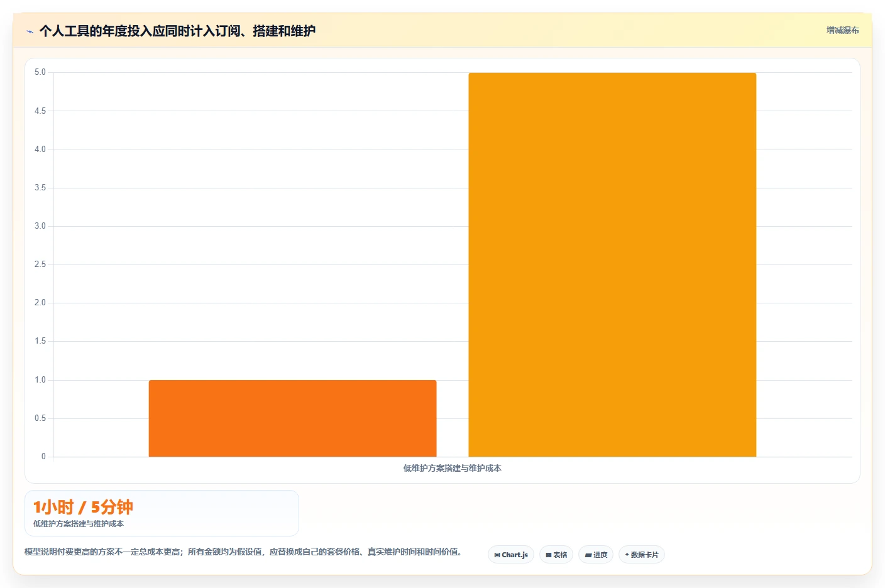Click the y-axis tick label 2.5

point(40,264)
